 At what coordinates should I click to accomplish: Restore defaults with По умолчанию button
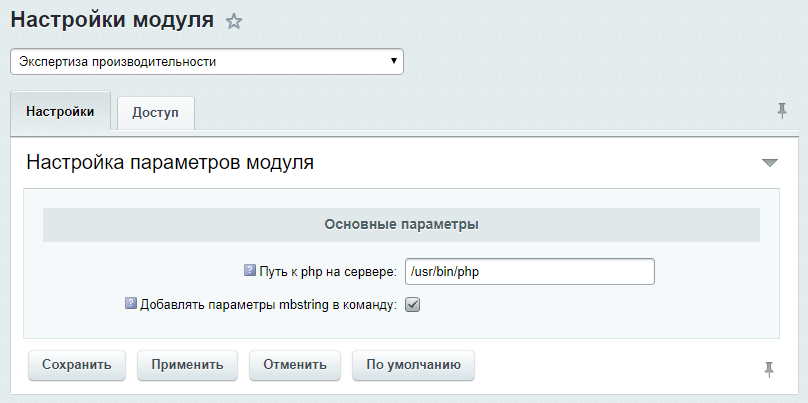413,365
